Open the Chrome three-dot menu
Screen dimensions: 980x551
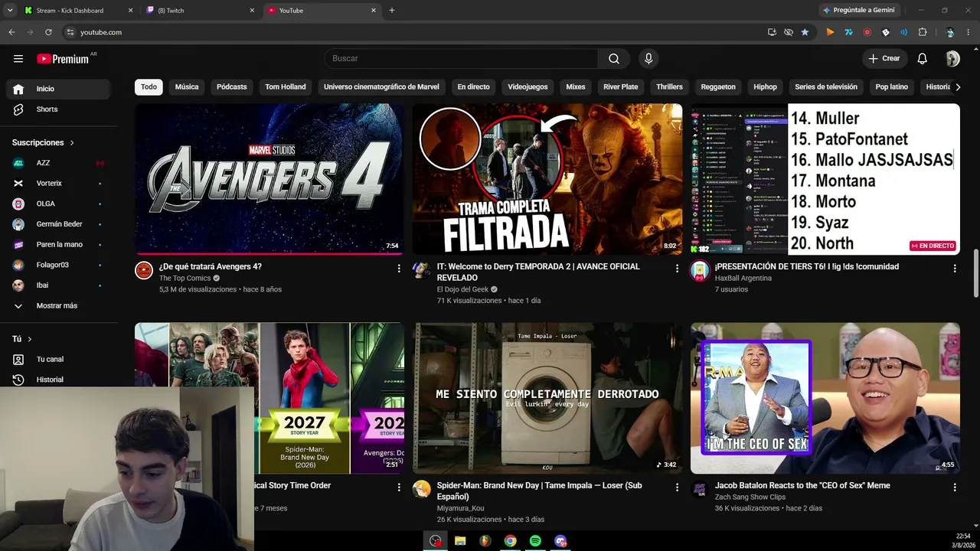(969, 32)
